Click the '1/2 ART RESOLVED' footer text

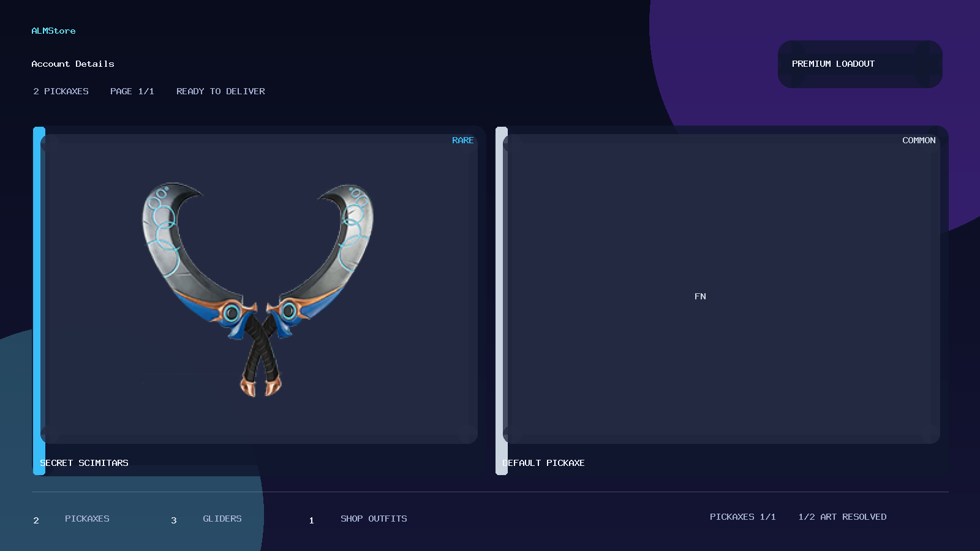[x=842, y=517]
